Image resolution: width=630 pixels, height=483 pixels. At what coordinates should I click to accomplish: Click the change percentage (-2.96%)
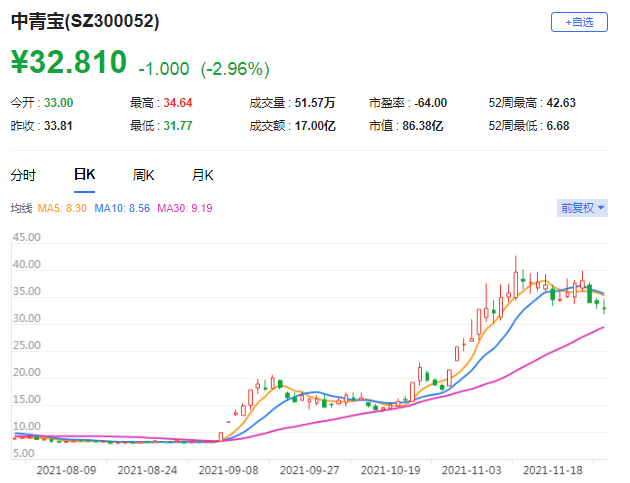[x=235, y=69]
